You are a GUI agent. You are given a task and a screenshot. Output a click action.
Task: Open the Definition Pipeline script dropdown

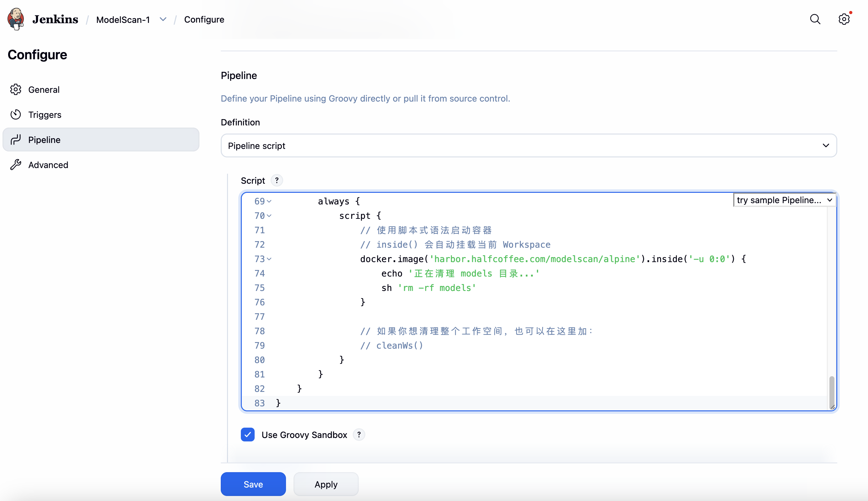point(528,145)
